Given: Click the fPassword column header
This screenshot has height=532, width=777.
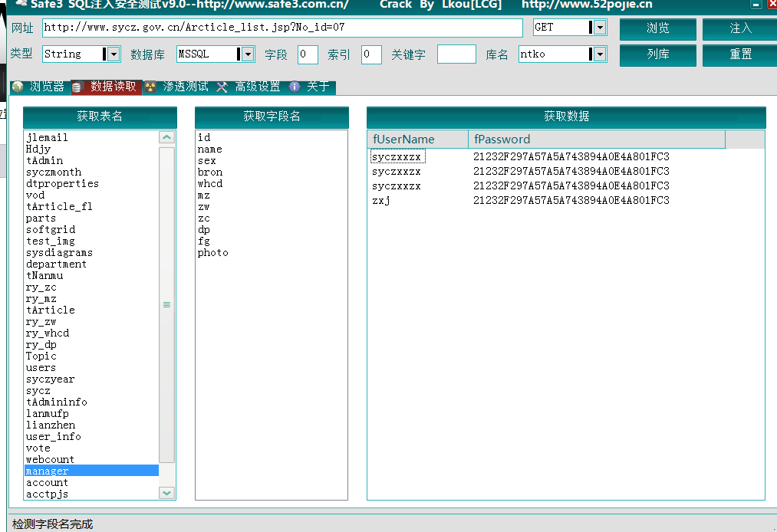Looking at the screenshot, I should click(597, 140).
